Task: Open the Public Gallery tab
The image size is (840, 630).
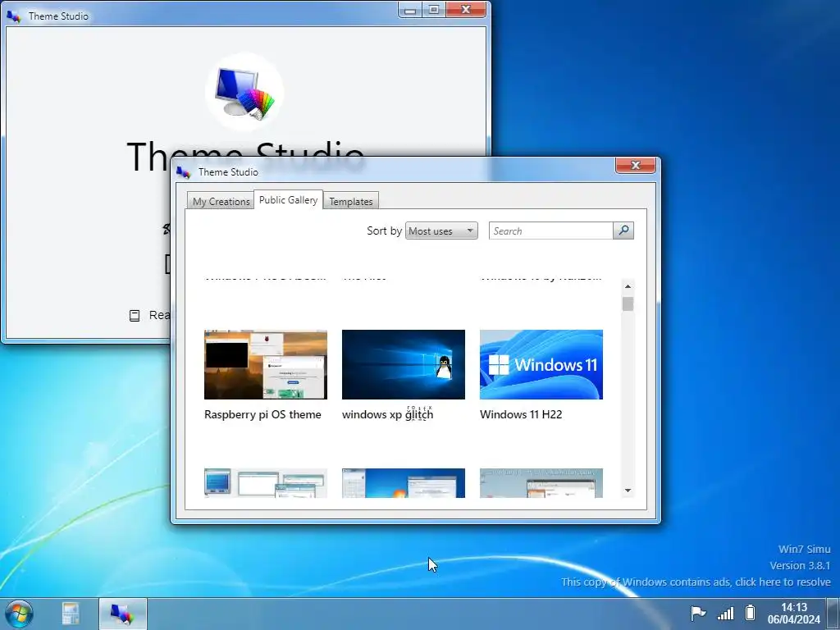Action: click(288, 200)
